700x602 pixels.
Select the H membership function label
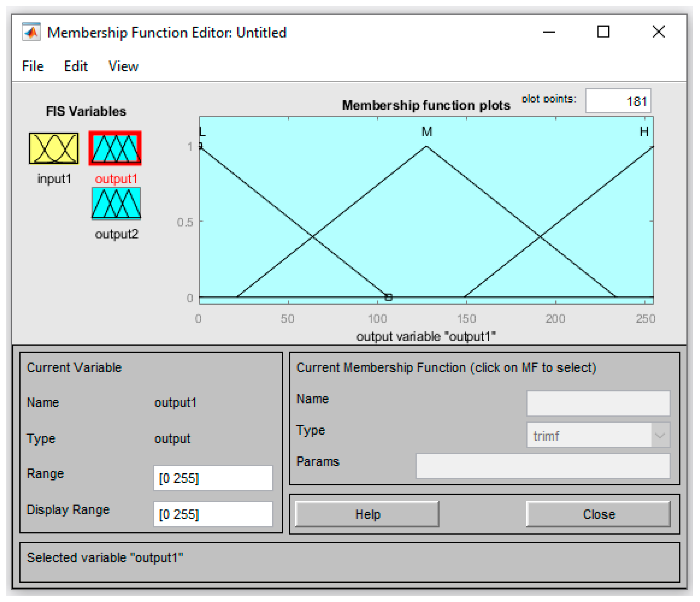click(x=644, y=132)
